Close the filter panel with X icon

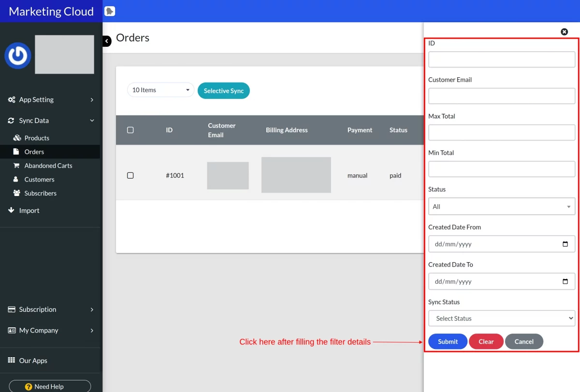point(564,32)
